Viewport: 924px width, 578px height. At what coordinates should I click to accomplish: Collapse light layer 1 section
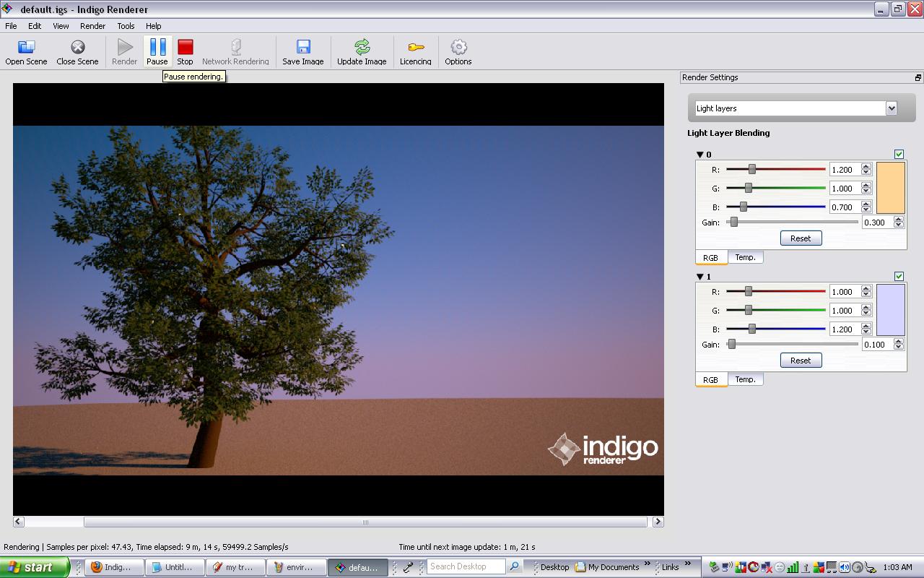pyautogui.click(x=699, y=277)
